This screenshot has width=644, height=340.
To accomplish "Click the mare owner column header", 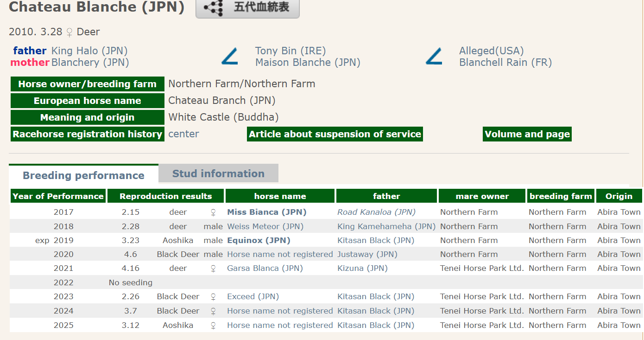I will coord(482,196).
